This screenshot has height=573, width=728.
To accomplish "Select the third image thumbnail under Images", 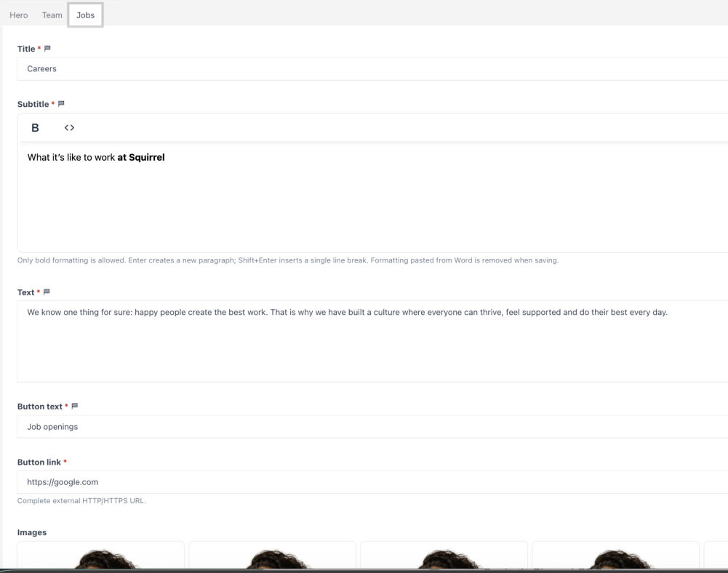I will pyautogui.click(x=444, y=555).
